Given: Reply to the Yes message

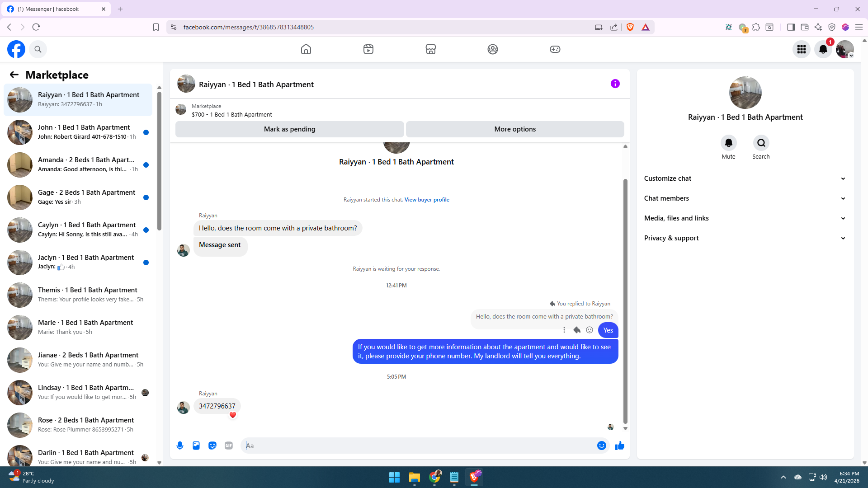Looking at the screenshot, I should pyautogui.click(x=577, y=330).
